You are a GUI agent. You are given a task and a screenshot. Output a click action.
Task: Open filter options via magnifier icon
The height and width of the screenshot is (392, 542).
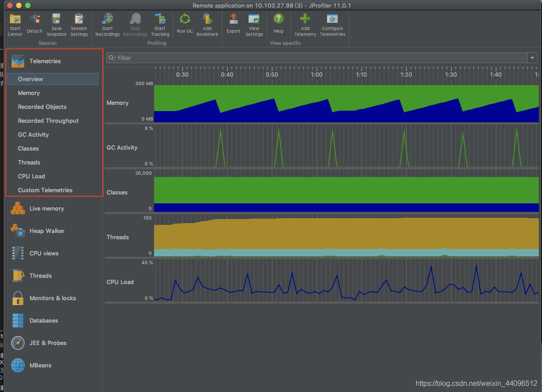112,58
